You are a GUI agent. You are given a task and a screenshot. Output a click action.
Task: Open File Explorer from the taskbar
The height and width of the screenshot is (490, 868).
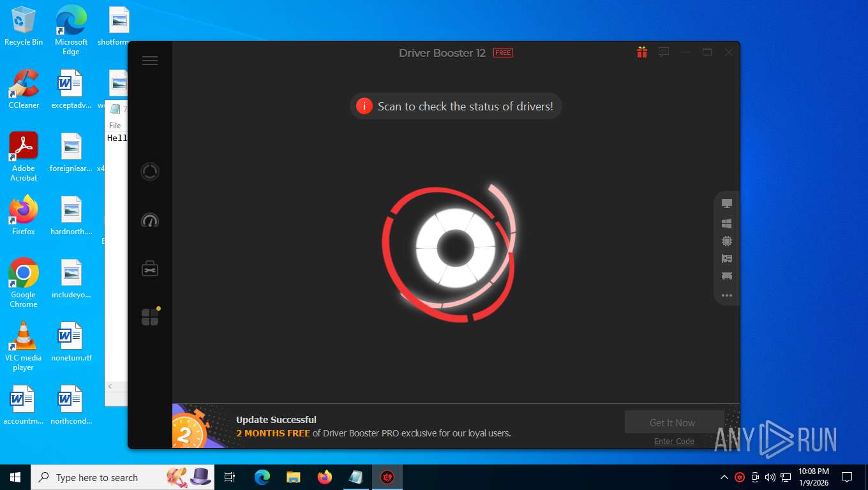[x=294, y=477]
